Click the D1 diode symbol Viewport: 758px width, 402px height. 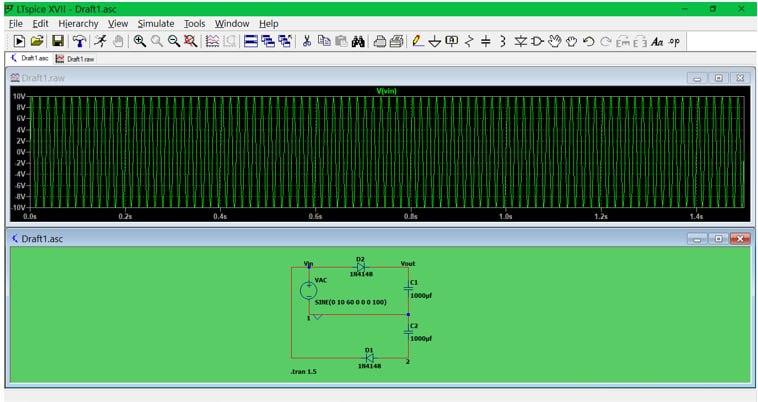(369, 358)
